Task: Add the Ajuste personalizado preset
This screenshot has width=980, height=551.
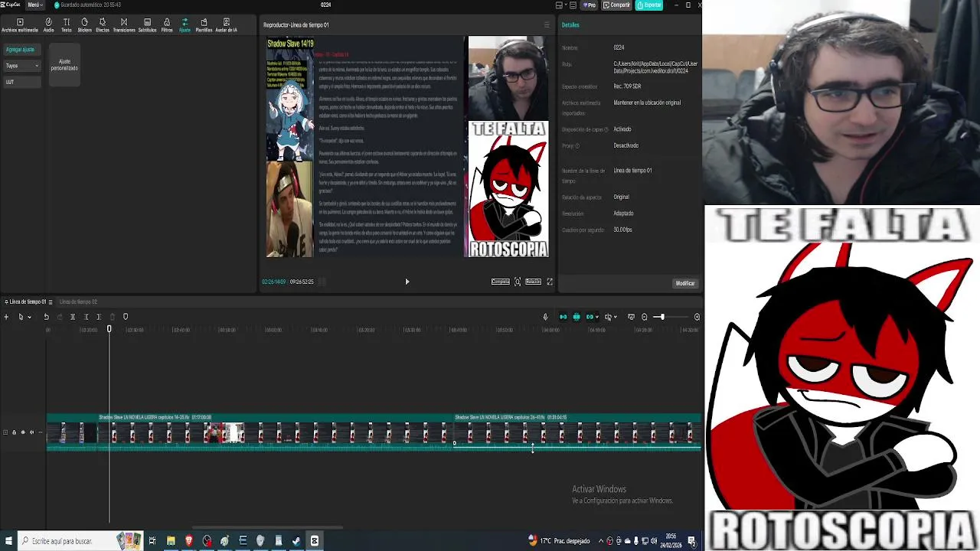Action: [x=64, y=65]
